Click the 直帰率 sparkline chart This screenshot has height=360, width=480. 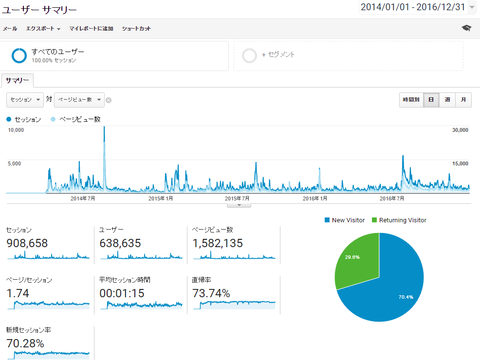235,305
